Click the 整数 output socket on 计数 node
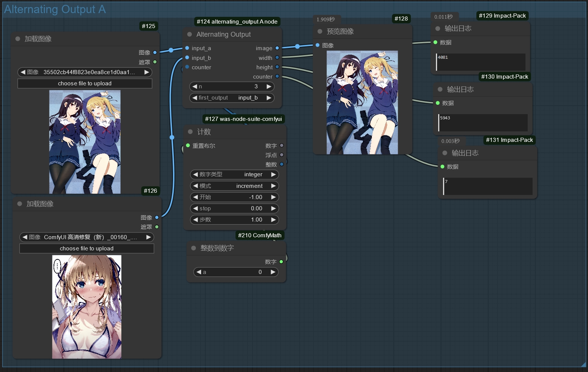 click(282, 164)
